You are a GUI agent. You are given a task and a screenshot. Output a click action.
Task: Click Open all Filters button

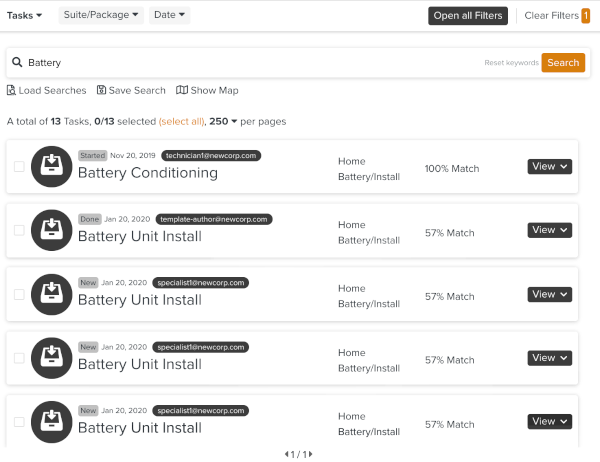[x=468, y=16]
